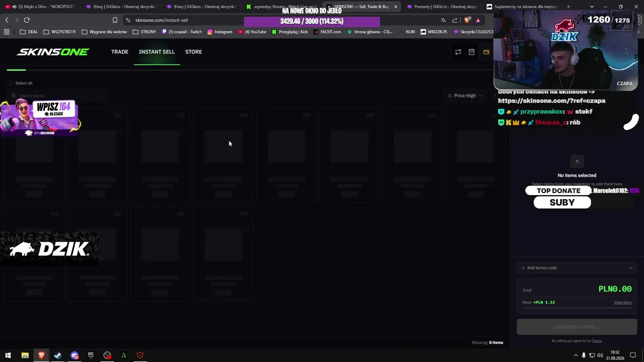644x362 pixels.
Task: Open the FACEIT.com bookmark
Action: click(x=327, y=32)
